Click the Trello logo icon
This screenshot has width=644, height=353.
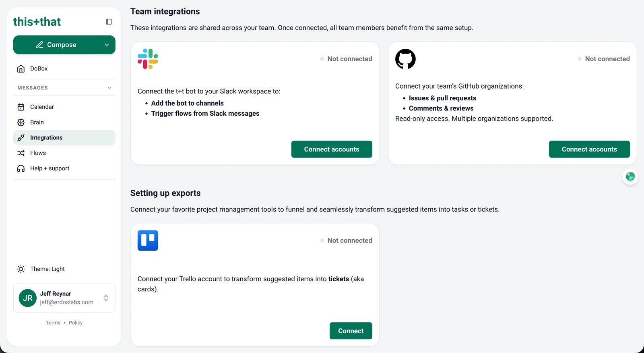(x=148, y=241)
